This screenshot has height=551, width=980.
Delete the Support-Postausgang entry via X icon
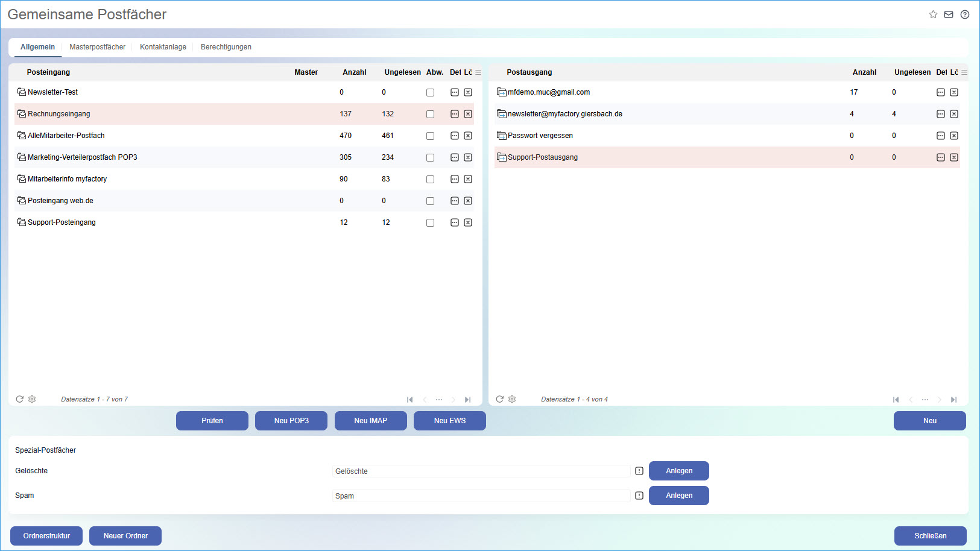[954, 157]
